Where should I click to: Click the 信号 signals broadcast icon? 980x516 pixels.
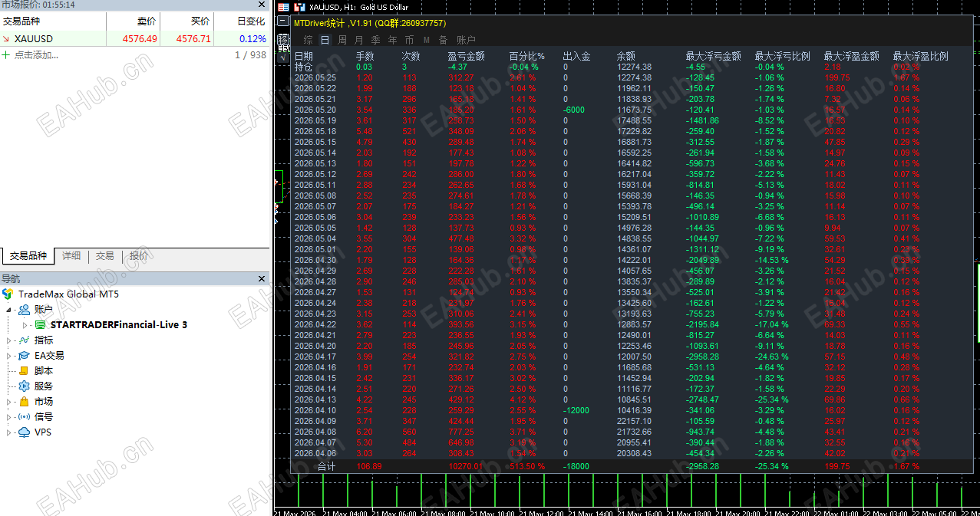pyautogui.click(x=24, y=416)
